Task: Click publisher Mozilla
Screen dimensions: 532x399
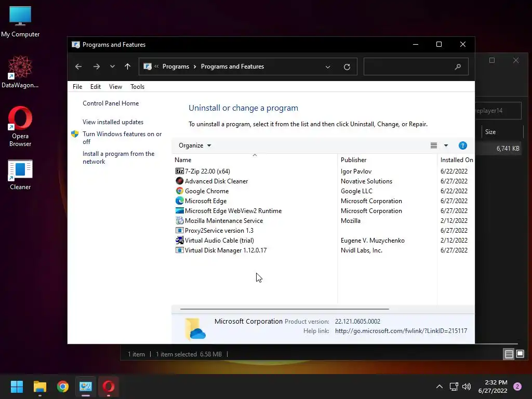Action: click(351, 220)
